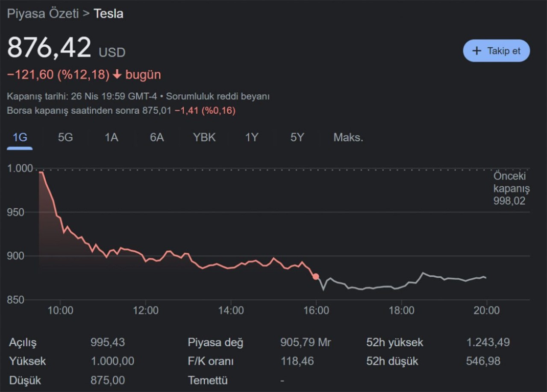The width and height of the screenshot is (547, 392).
Task: Switch to the 5G time range tab
Action: tap(65, 138)
